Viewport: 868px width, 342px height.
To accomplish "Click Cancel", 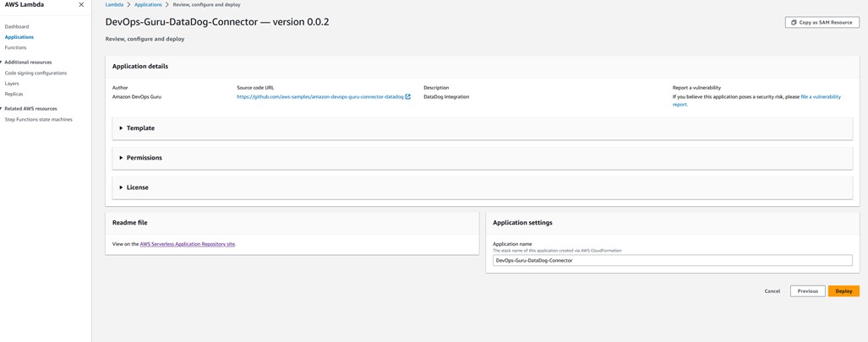I will (x=772, y=291).
